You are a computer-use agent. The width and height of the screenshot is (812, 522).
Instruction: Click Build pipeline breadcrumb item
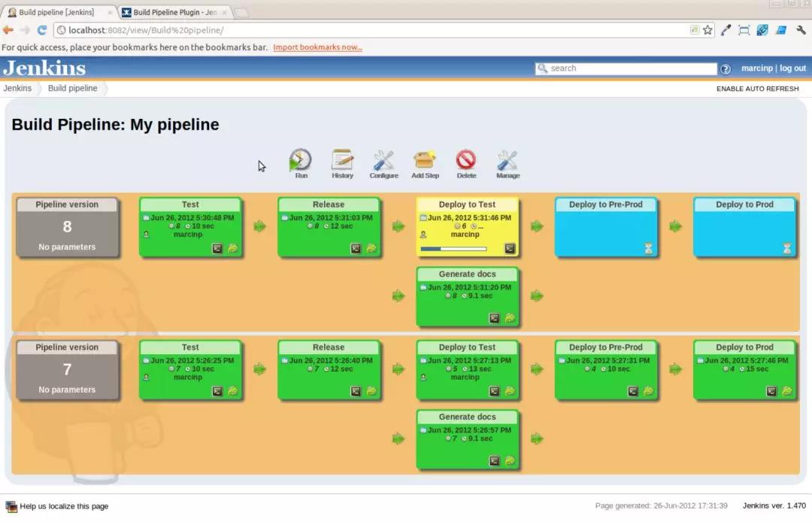[x=72, y=88]
